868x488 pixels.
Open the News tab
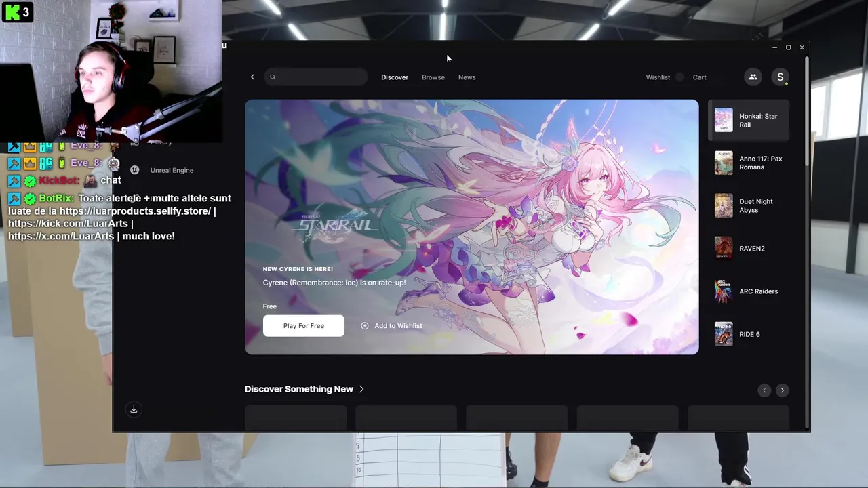[x=467, y=77]
